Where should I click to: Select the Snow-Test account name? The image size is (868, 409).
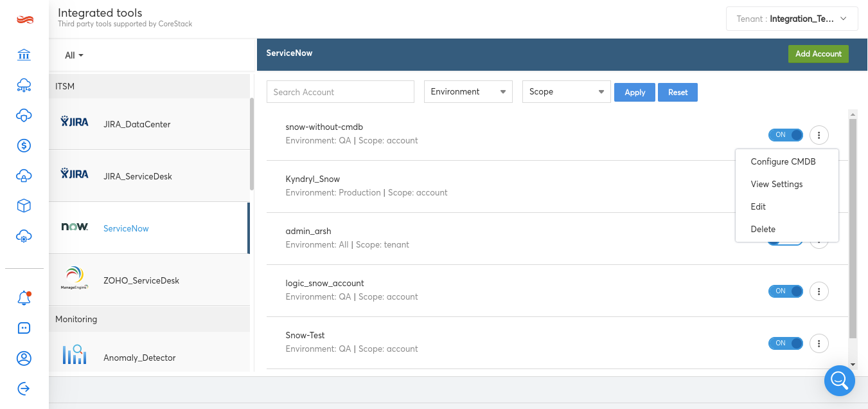(x=305, y=335)
